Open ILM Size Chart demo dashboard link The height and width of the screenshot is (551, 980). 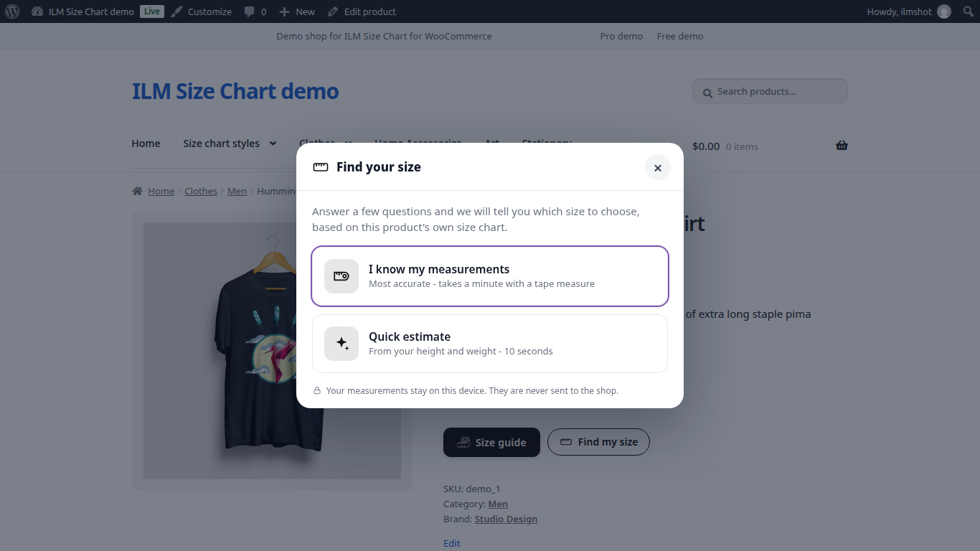tap(83, 11)
